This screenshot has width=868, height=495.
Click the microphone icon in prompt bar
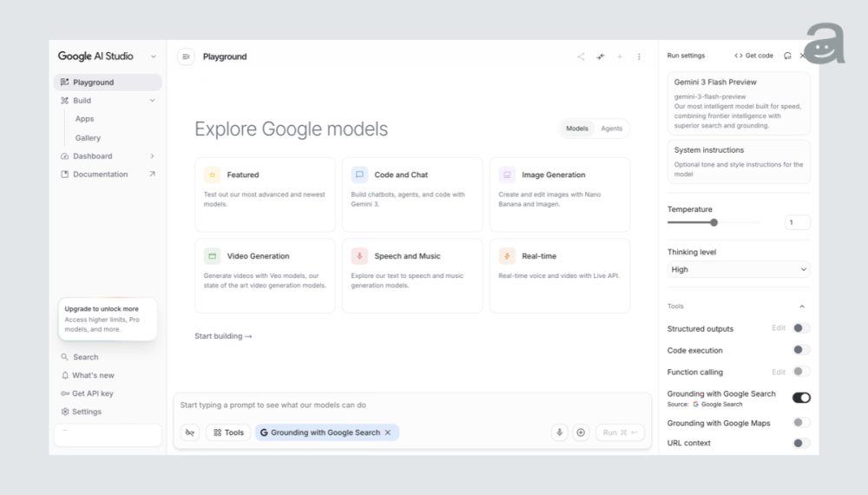click(560, 432)
